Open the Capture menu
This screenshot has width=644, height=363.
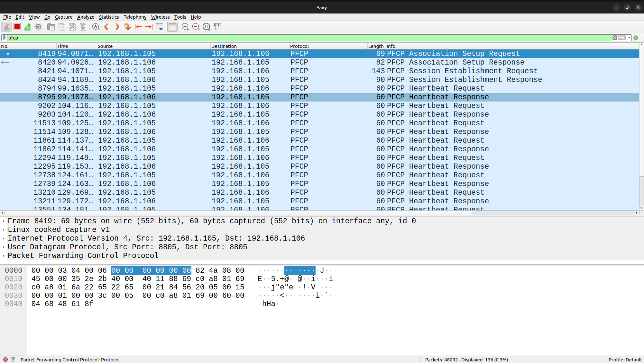point(64,17)
